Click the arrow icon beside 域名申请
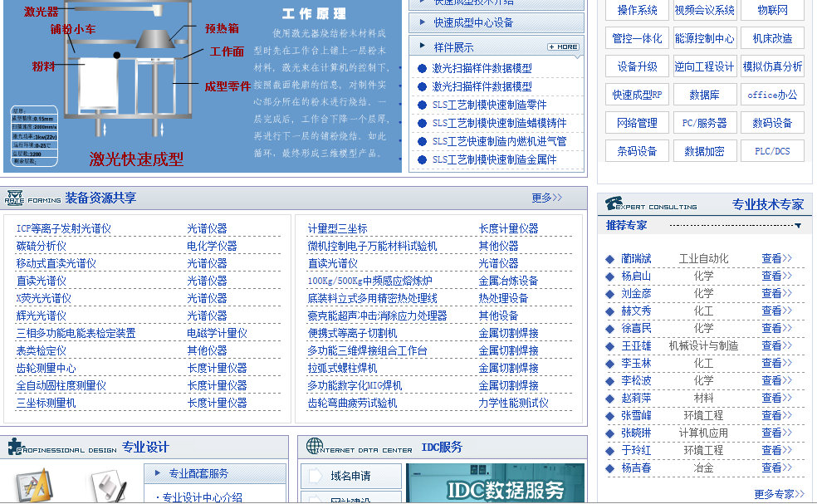The width and height of the screenshot is (817, 504). click(x=316, y=476)
